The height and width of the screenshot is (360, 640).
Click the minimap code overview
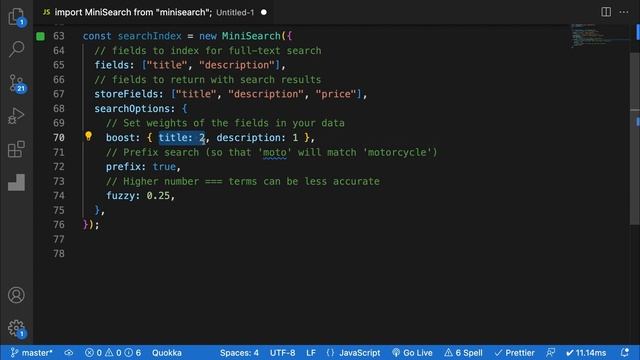coord(600,36)
